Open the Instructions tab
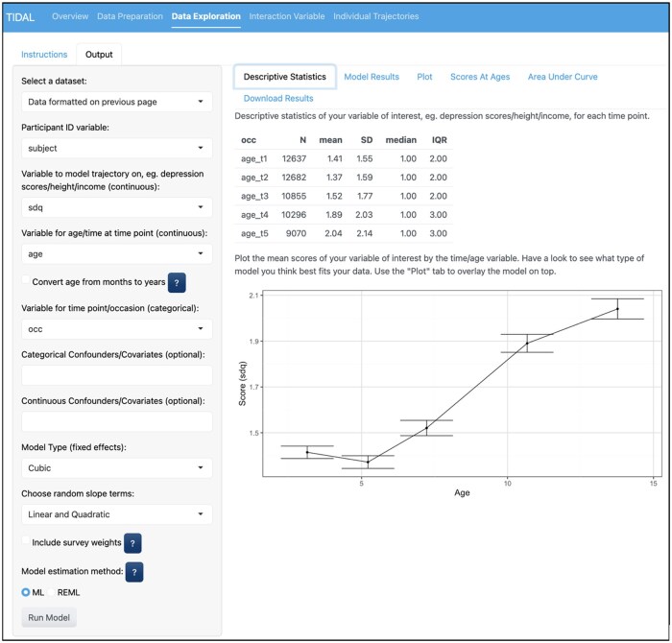 [x=44, y=55]
